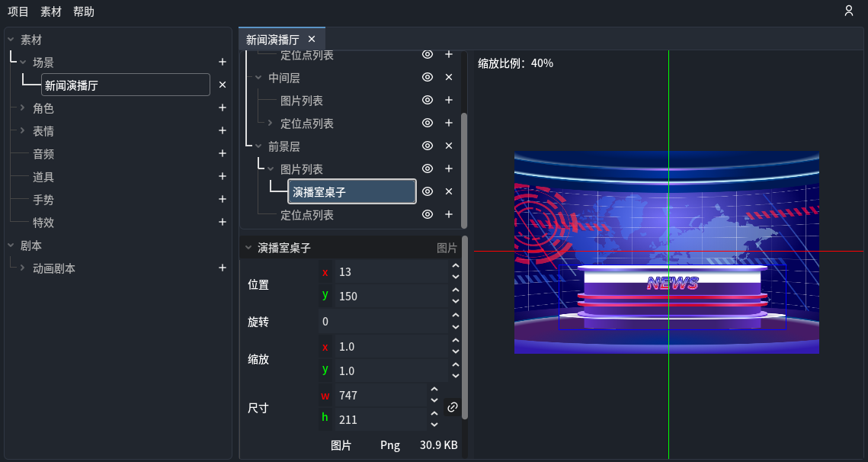Click the add icon next to 场景
The image size is (868, 462).
point(222,62)
